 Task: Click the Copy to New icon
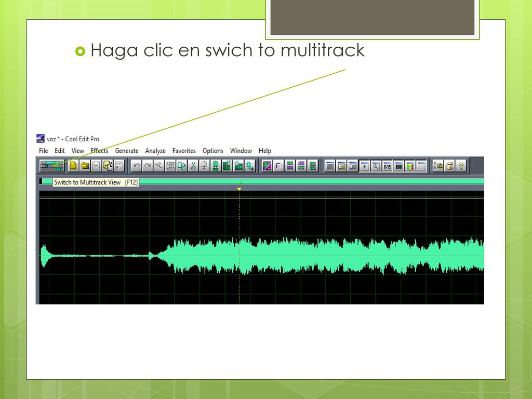pyautogui.click(x=170, y=166)
